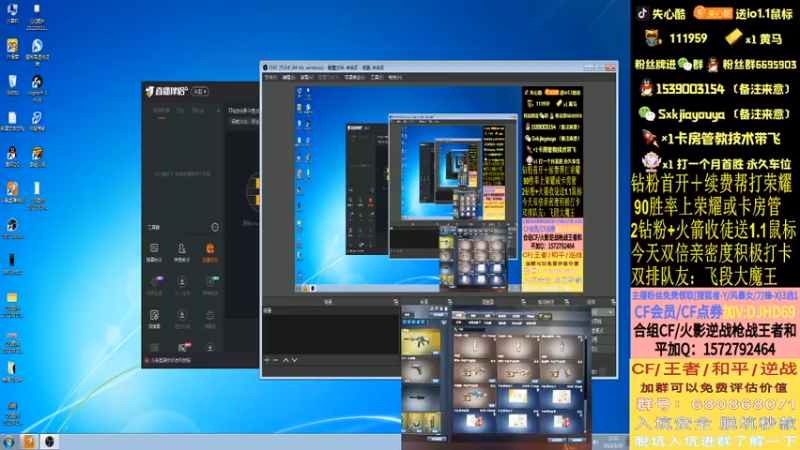Click the plus tab button in 直播伴侣
This screenshot has width=800, height=450.
pos(218,110)
